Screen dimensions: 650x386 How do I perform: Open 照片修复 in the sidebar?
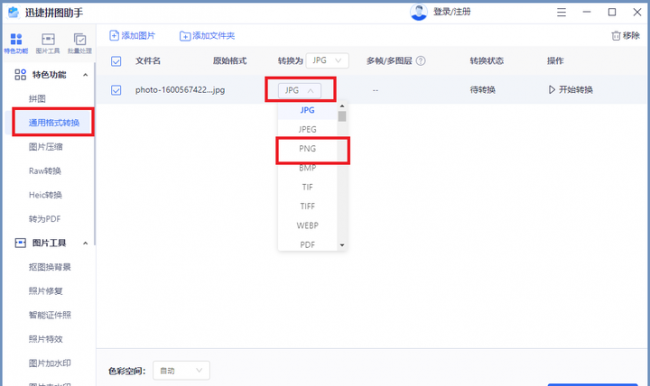[x=46, y=291]
